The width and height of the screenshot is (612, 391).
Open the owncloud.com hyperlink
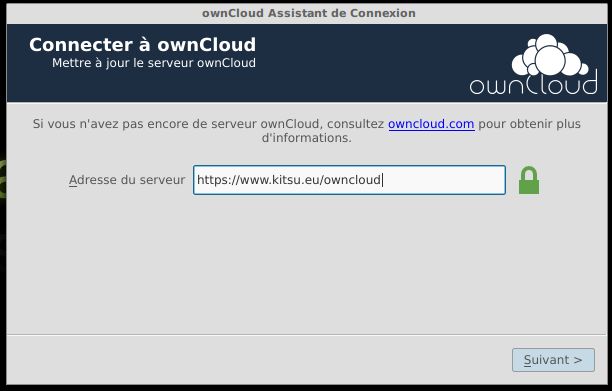[431, 124]
